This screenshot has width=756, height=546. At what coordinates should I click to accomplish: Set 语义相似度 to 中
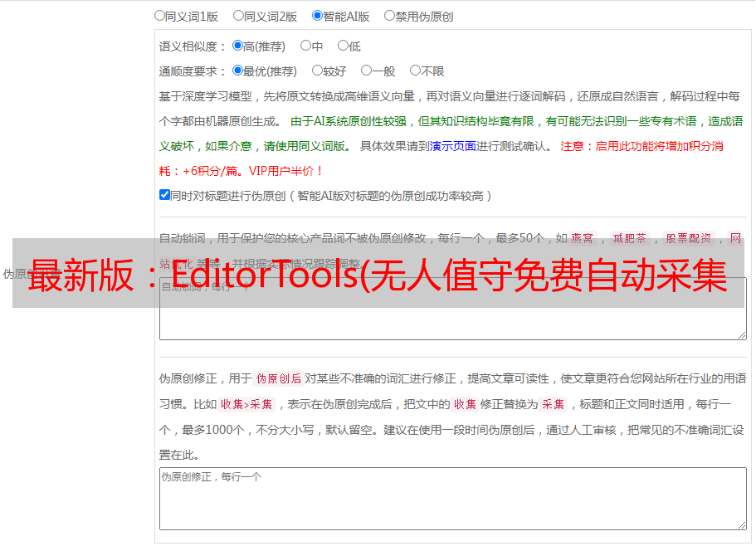305,46
